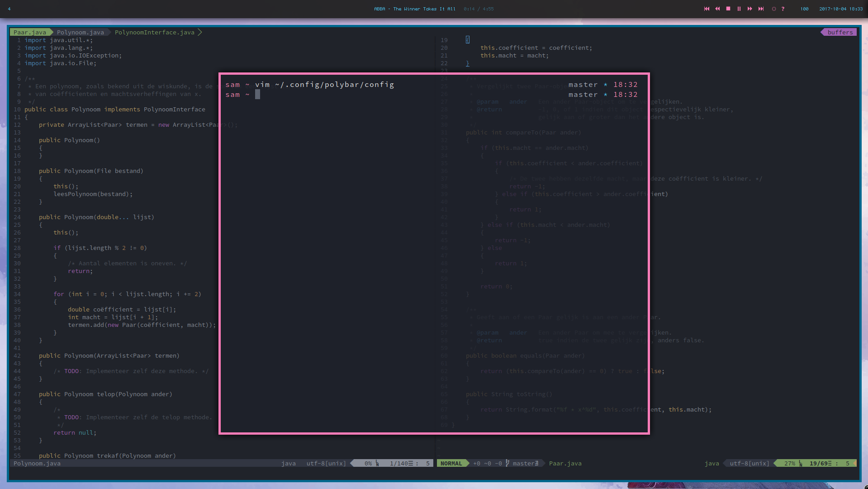Image resolution: width=868 pixels, height=489 pixels.
Task: Skip to next track in polybar
Action: (x=761, y=9)
